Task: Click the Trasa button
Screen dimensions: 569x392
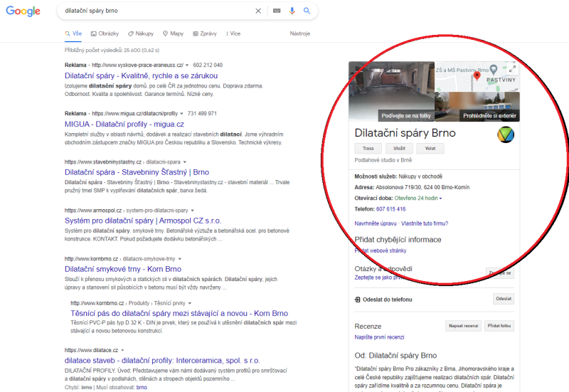Action: 368,149
